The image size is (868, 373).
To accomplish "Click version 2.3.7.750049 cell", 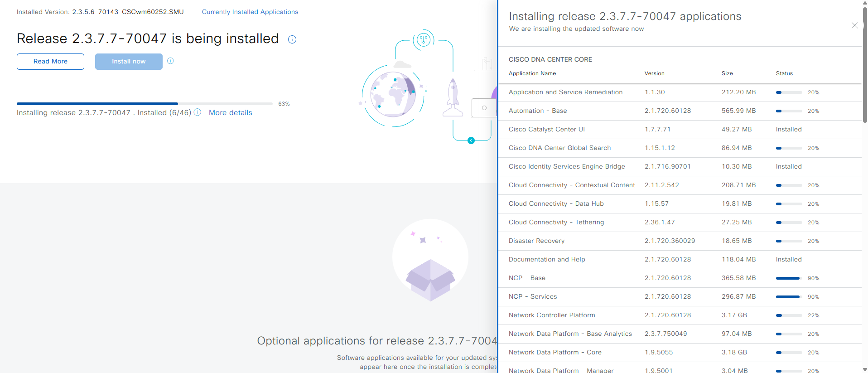I will 665,334.
